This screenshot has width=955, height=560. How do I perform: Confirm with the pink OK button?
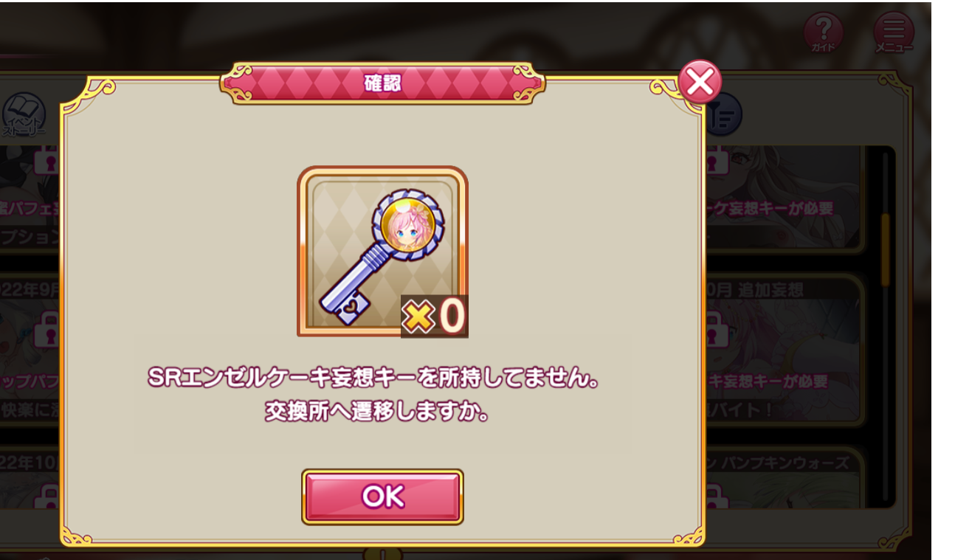point(382,497)
